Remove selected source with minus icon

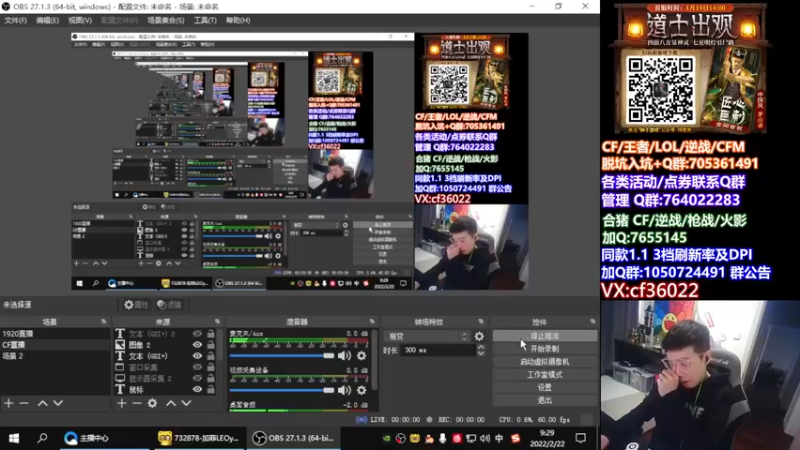click(x=137, y=403)
